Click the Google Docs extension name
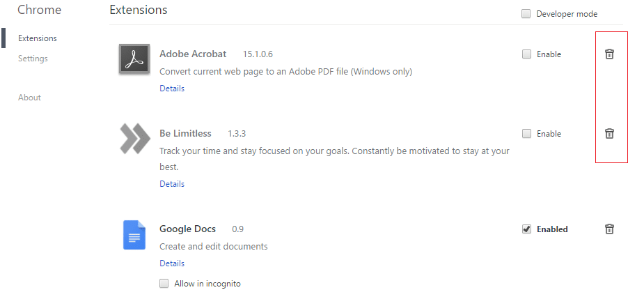The image size is (644, 306). (x=187, y=229)
